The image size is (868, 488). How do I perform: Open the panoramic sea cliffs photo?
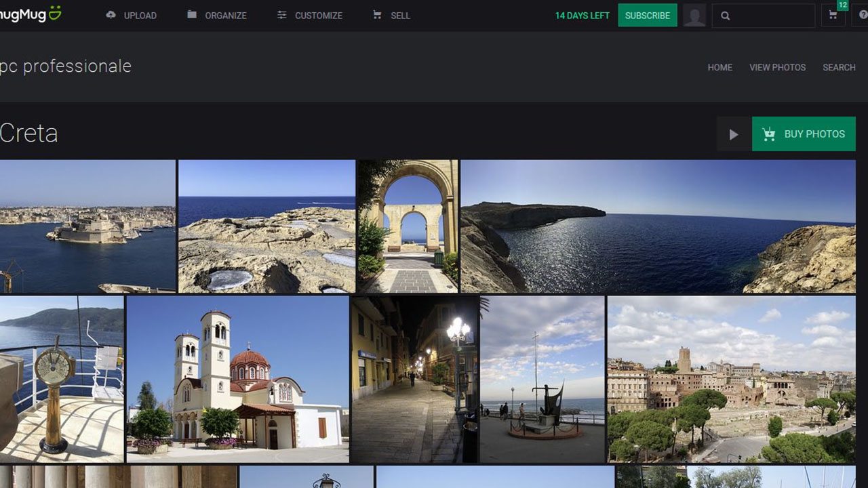658,226
